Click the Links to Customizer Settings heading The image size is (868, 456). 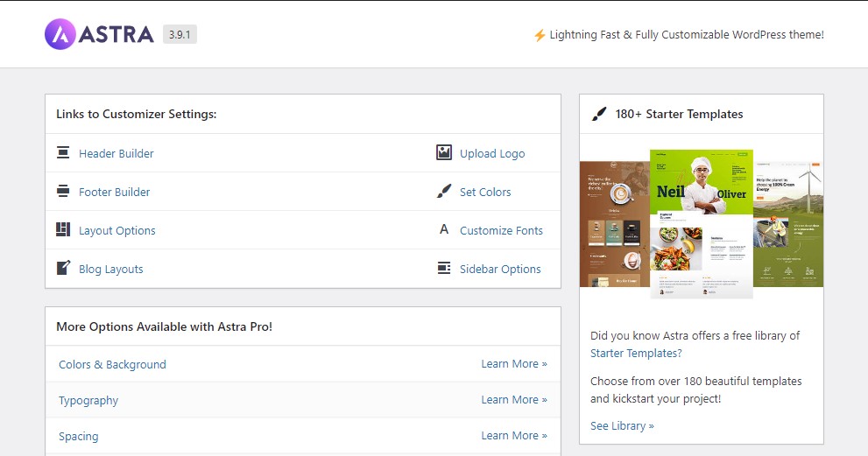pos(136,114)
